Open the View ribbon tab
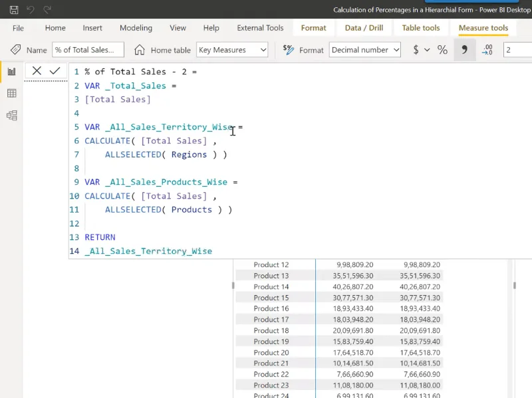Viewport: 532px width, 398px height. point(178,28)
